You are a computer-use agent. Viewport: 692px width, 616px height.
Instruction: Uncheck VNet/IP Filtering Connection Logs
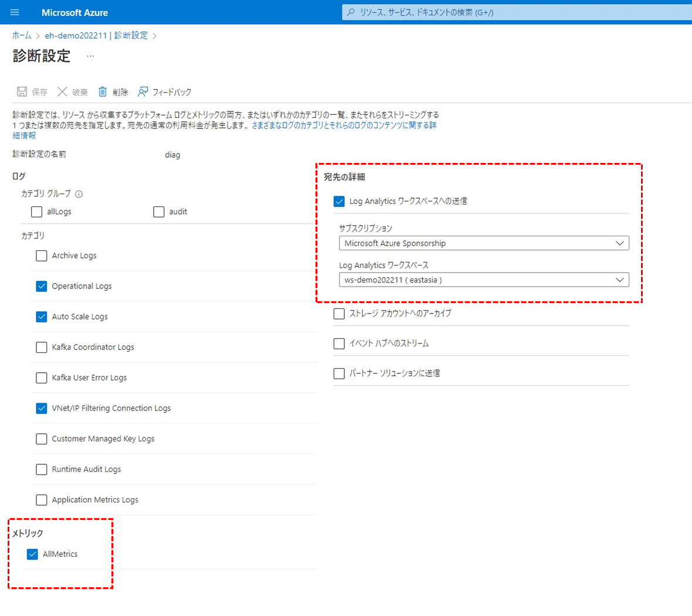click(42, 409)
